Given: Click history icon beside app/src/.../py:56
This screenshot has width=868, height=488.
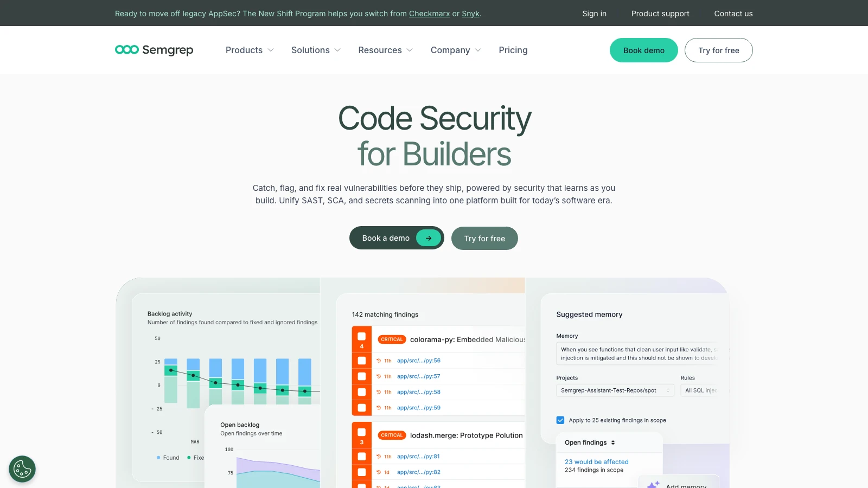Looking at the screenshot, I should pyautogui.click(x=379, y=361).
